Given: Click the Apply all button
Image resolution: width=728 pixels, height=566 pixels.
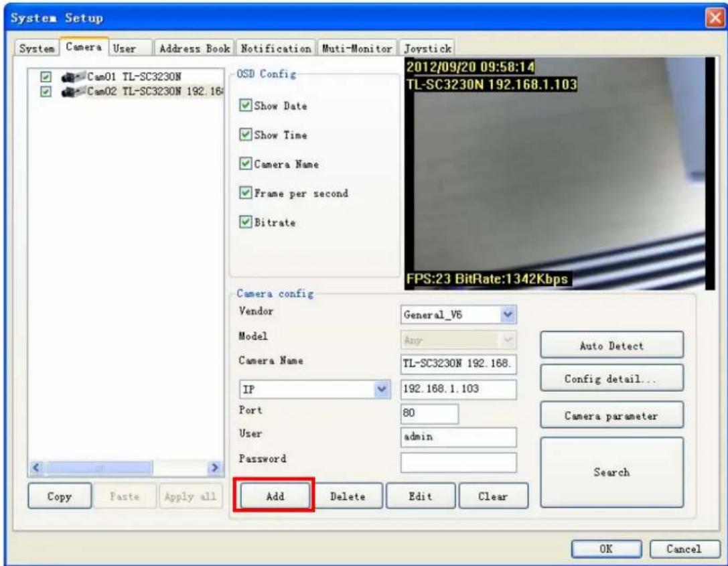Looking at the screenshot, I should [190, 496].
